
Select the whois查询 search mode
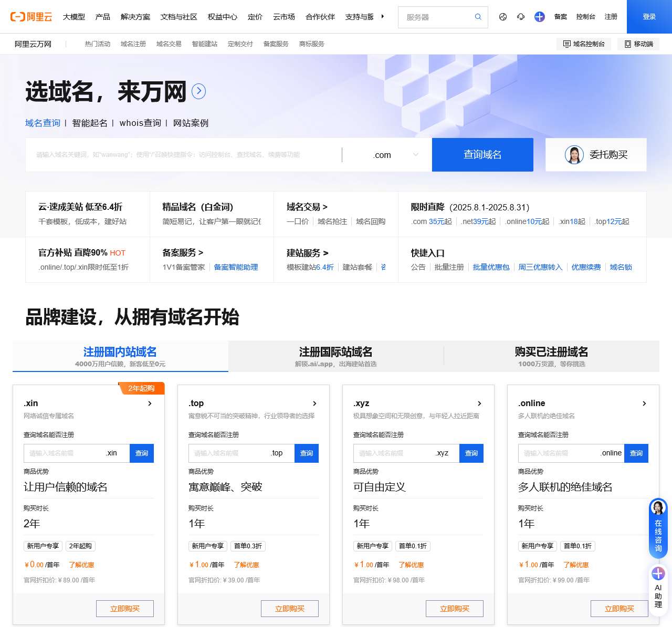click(x=140, y=123)
